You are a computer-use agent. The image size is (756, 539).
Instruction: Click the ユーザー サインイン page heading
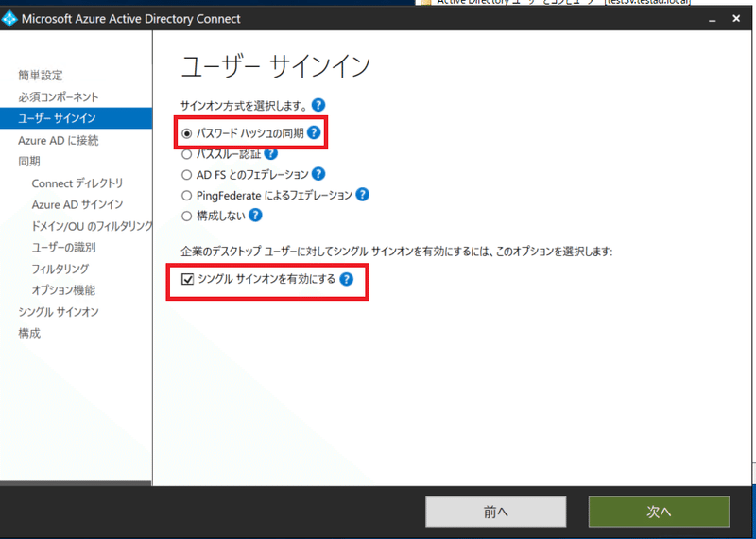[276, 65]
